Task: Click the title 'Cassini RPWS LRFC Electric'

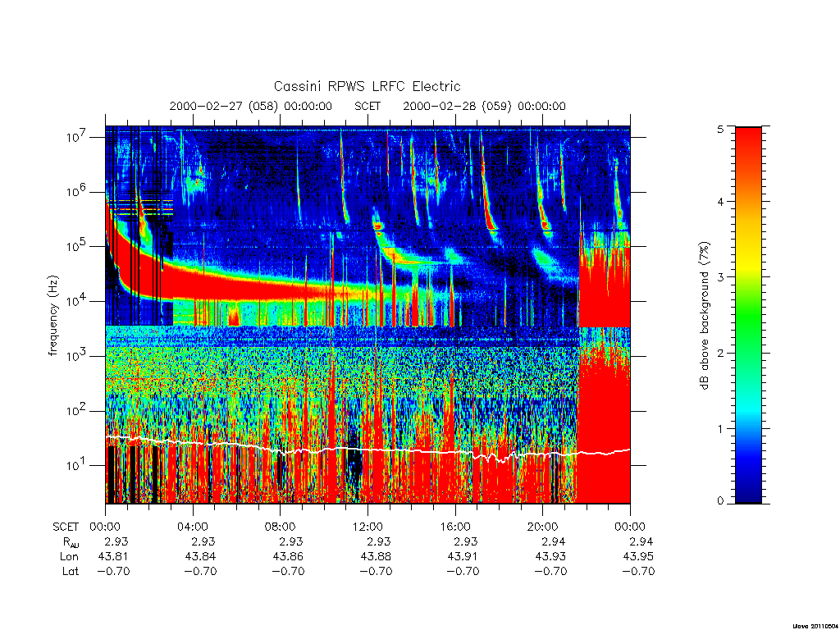Action: tap(367, 86)
